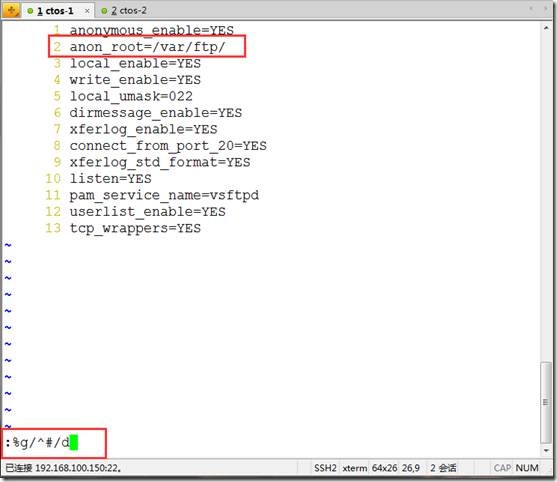Click the line anonymous_enable=YES
This screenshot has height=482, width=557.
152,30
